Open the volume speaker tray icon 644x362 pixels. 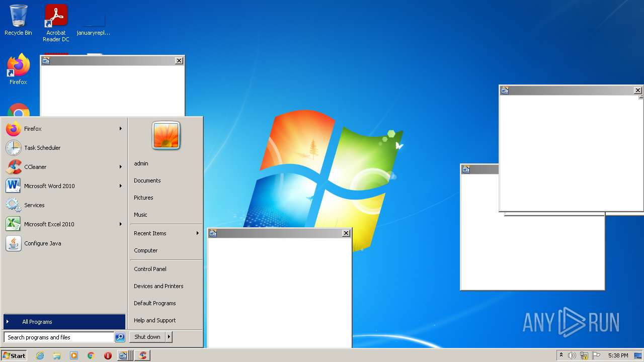(x=572, y=355)
